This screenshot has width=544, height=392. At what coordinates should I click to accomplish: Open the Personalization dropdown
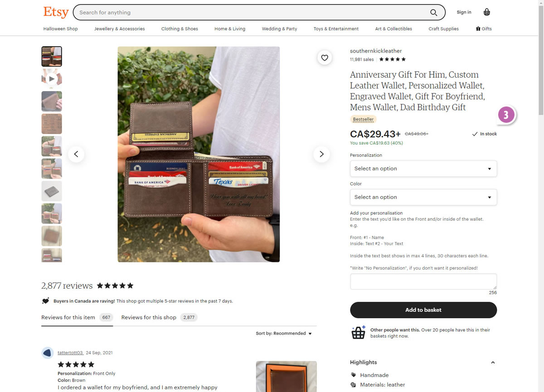423,169
